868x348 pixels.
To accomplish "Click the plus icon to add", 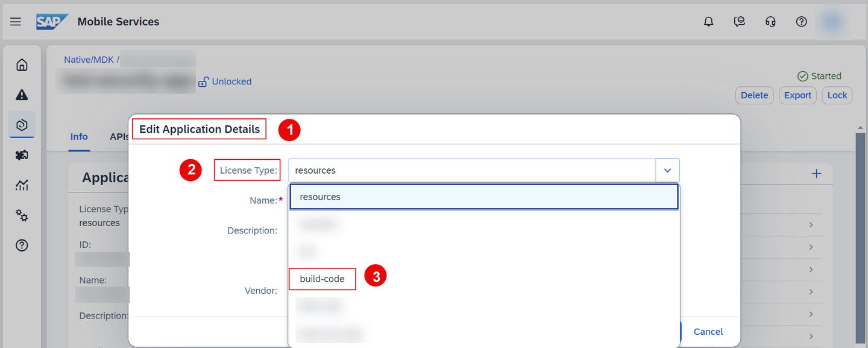I will pyautogui.click(x=817, y=174).
